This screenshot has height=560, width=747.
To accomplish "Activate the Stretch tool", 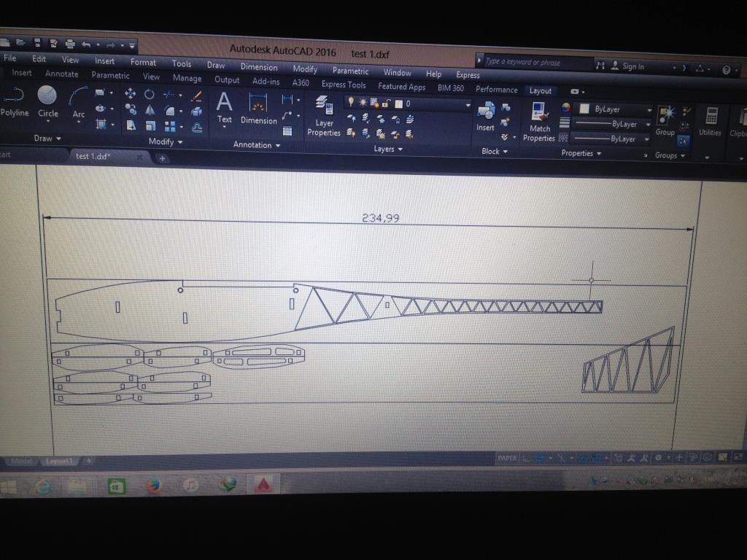I will [131, 125].
